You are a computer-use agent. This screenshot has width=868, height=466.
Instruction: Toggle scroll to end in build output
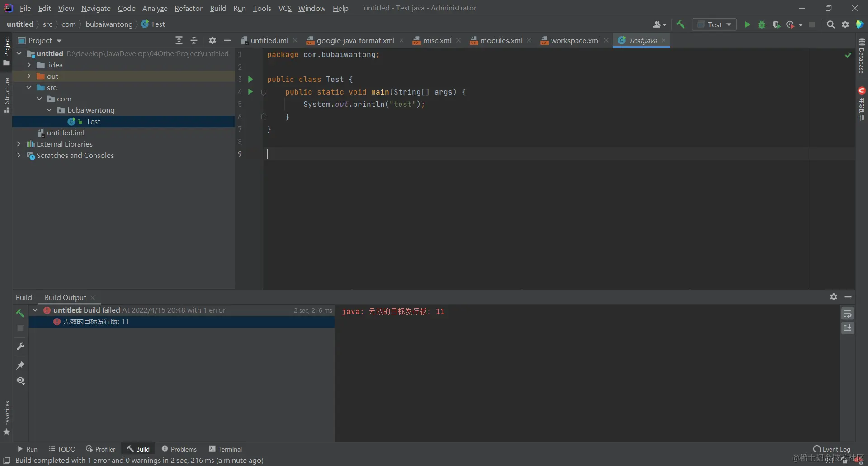[x=848, y=328]
